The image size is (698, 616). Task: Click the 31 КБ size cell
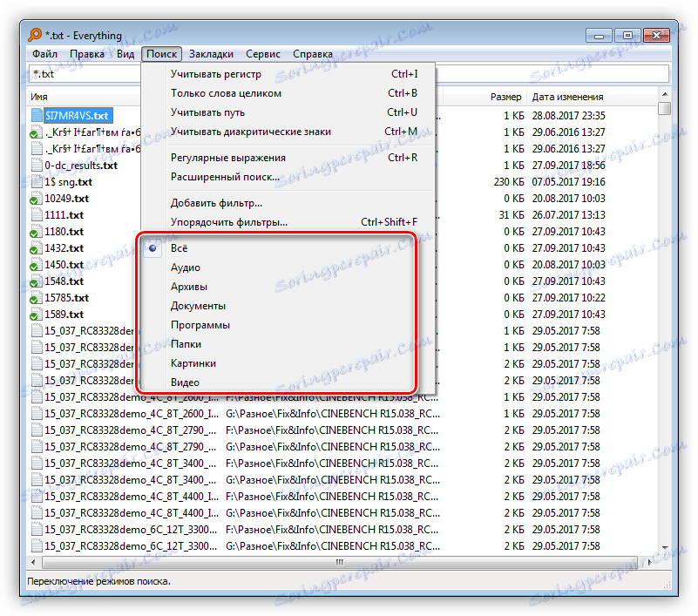click(512, 215)
